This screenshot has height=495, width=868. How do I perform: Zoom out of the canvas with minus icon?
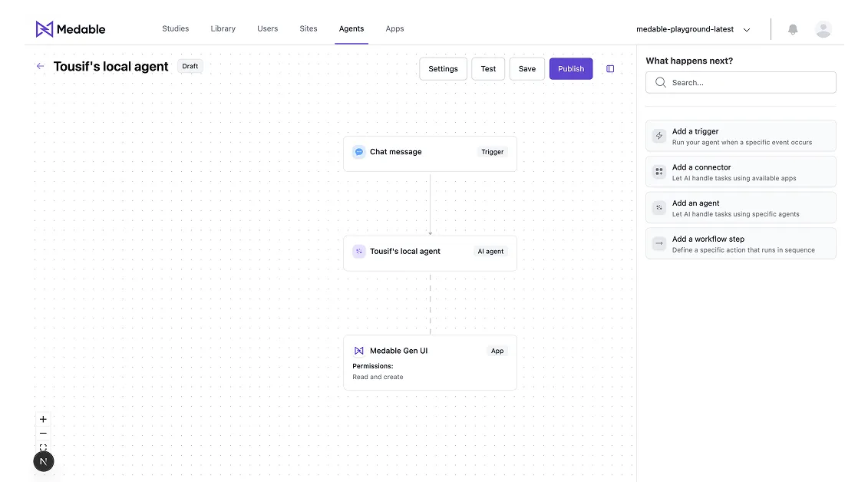click(43, 434)
